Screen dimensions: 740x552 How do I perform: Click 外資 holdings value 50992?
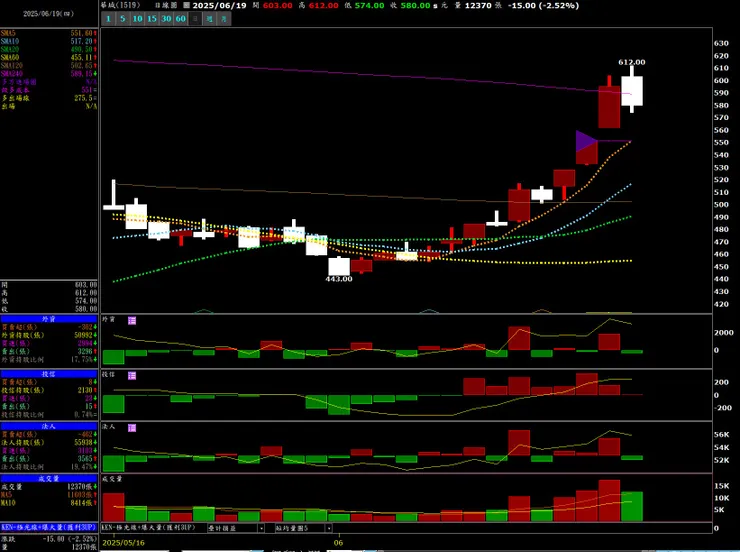tap(84, 335)
